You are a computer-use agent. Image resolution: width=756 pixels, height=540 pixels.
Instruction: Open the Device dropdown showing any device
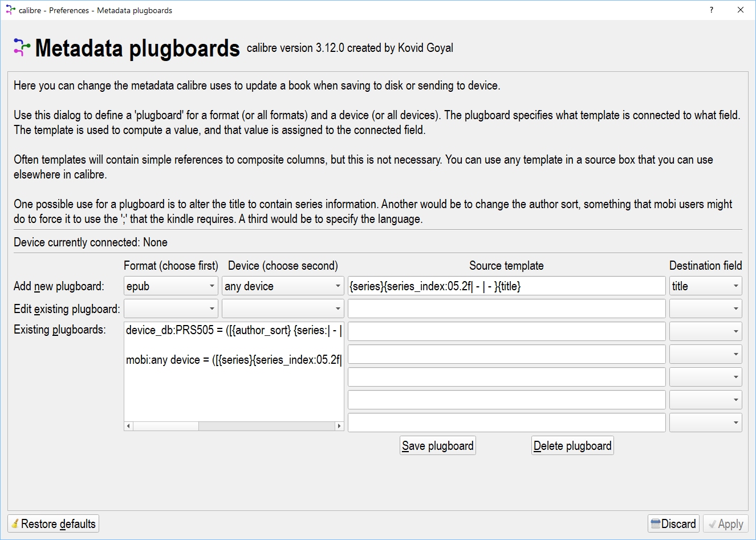283,286
